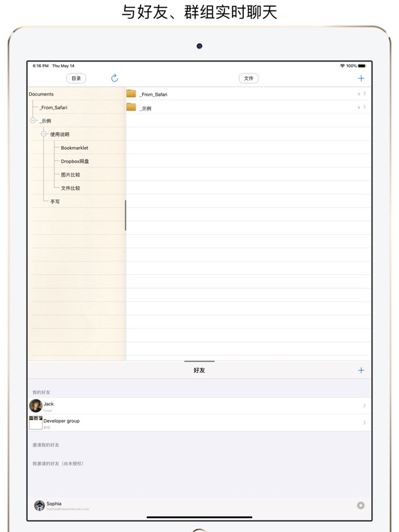Tap the Wi-Fi icon in status bar

(x=342, y=66)
